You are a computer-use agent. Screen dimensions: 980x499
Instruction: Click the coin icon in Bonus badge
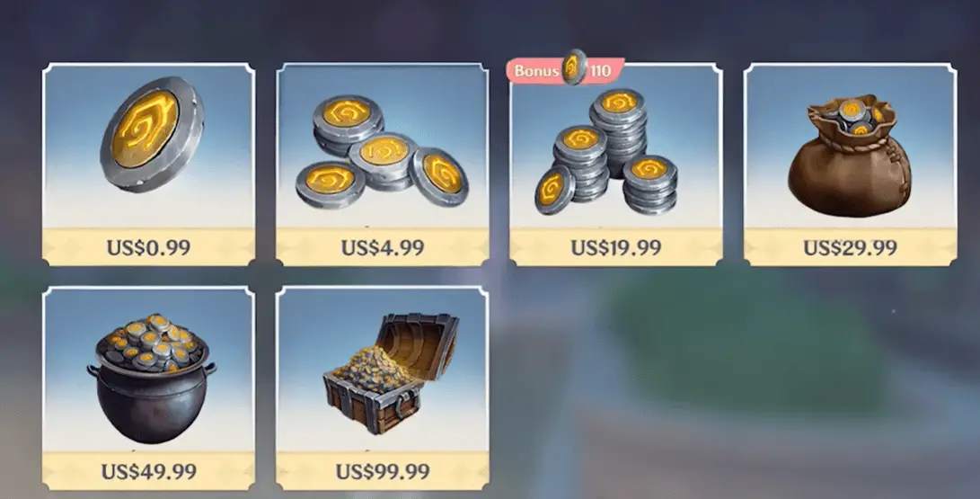coord(574,67)
